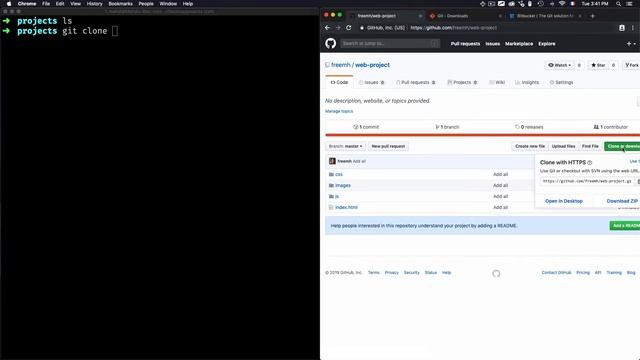Click the css folder icon
The width and height of the screenshot is (640, 360).
331,174
